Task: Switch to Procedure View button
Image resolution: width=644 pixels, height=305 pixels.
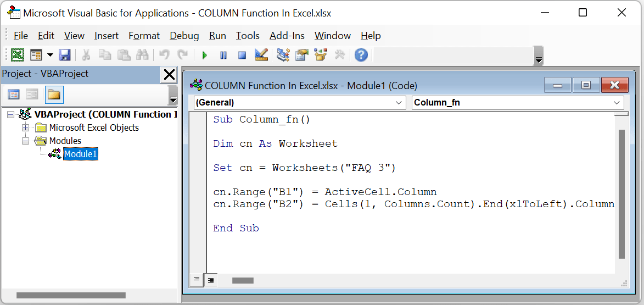Action: (197, 280)
